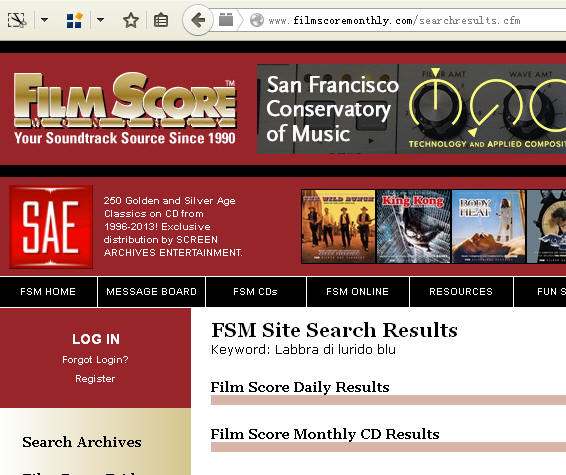The width and height of the screenshot is (566, 475).
Task: Open the Wild Bunch album cover
Action: point(338,226)
